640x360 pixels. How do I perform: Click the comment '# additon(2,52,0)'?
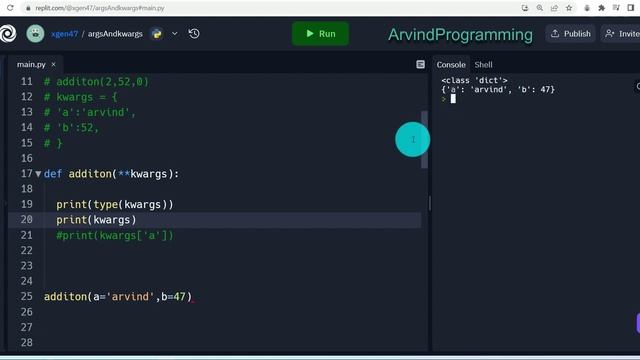(x=96, y=82)
